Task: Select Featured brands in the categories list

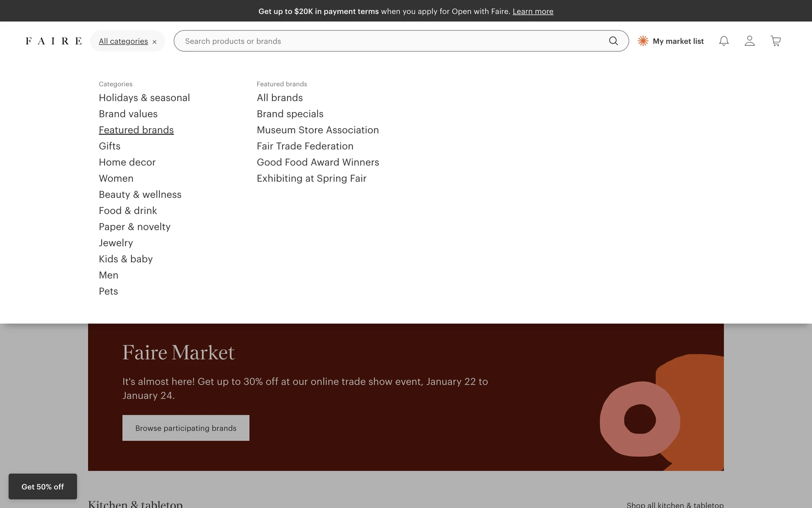Action: click(x=136, y=130)
